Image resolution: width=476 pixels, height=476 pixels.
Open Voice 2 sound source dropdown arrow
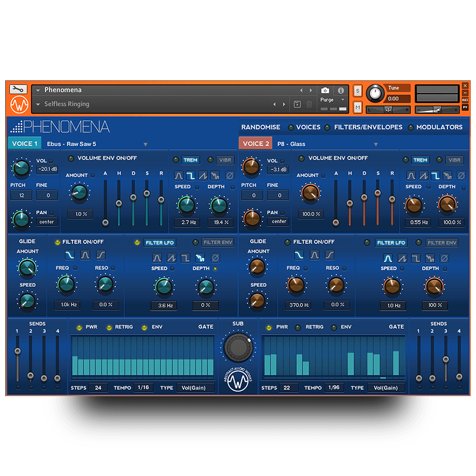click(376, 144)
